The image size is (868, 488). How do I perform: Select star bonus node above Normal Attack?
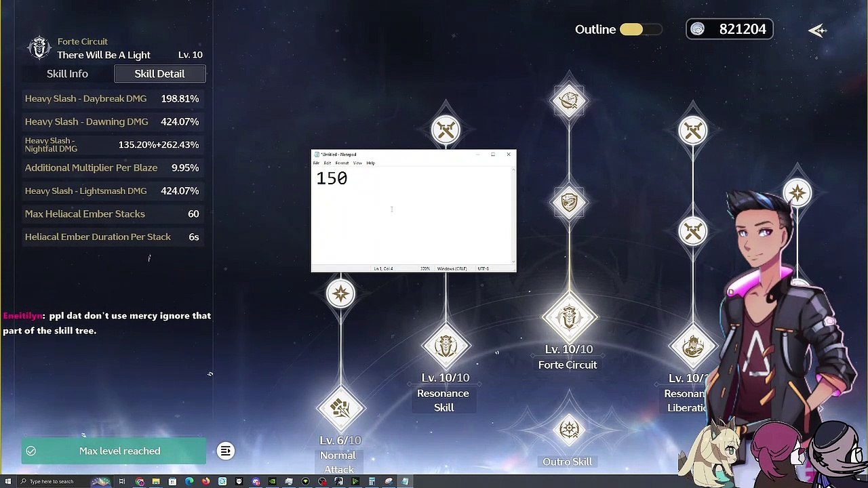click(x=340, y=294)
